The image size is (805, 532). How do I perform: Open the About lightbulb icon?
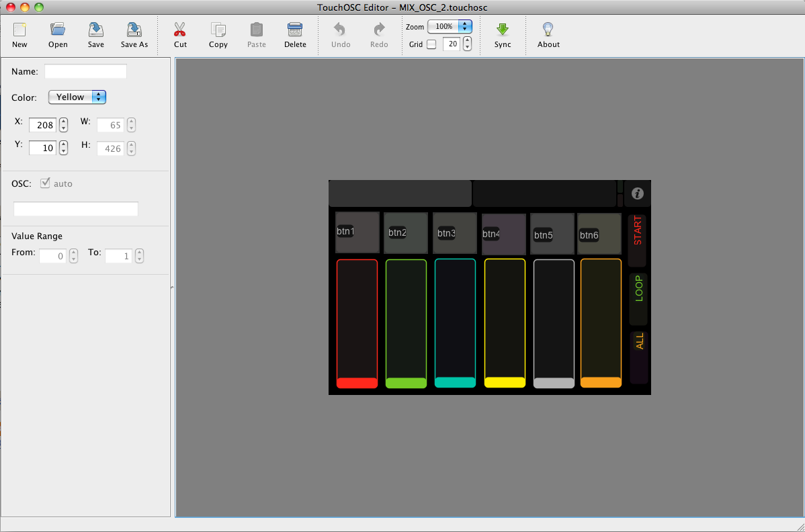click(x=548, y=30)
